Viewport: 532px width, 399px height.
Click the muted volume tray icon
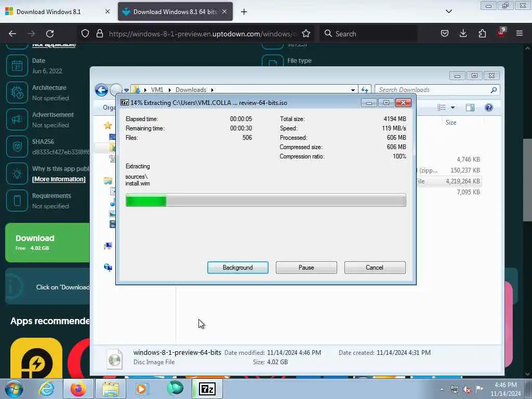(467, 390)
